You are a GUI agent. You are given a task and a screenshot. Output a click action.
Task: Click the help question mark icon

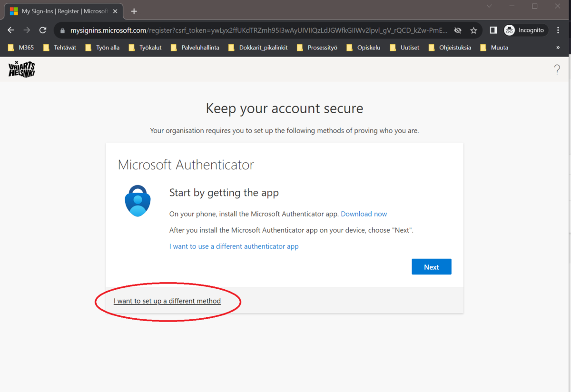pyautogui.click(x=557, y=69)
